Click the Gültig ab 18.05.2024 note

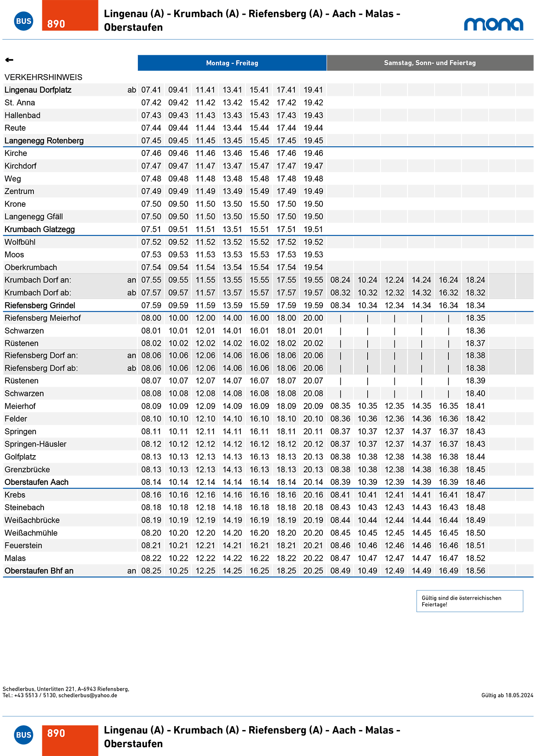pyautogui.click(x=508, y=695)
